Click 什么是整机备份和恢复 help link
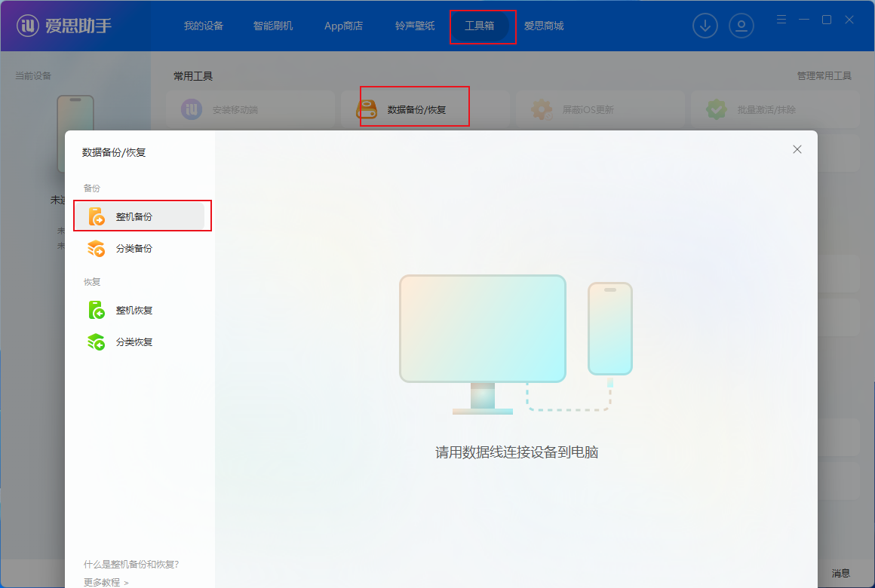Viewport: 875px width, 588px height. 131,564
